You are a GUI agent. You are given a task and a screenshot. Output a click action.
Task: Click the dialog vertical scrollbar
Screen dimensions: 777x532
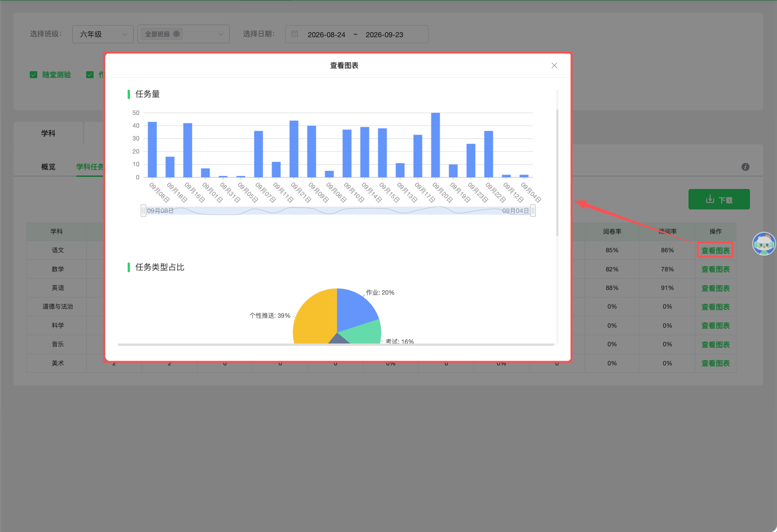(x=557, y=172)
